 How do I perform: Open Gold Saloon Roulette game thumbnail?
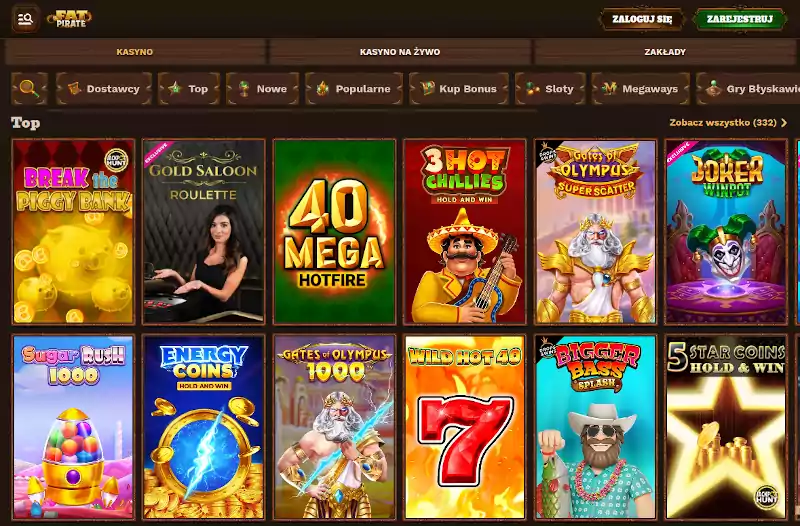(204, 232)
